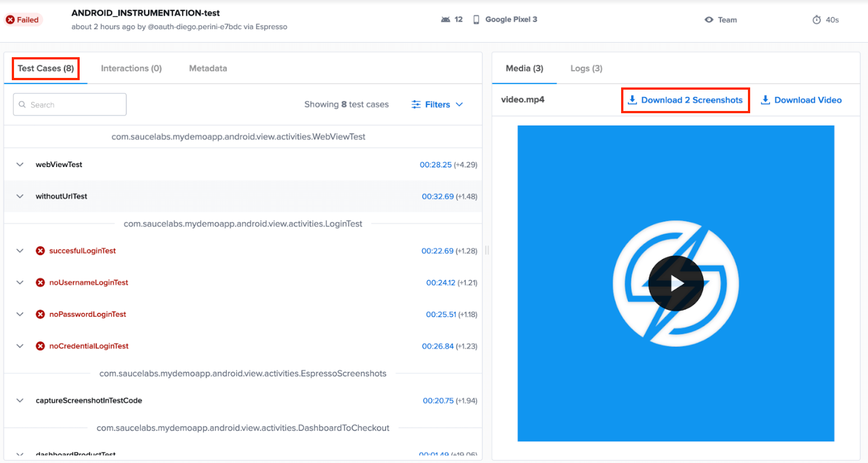
Task: Click the Download Video button
Action: [x=801, y=100]
